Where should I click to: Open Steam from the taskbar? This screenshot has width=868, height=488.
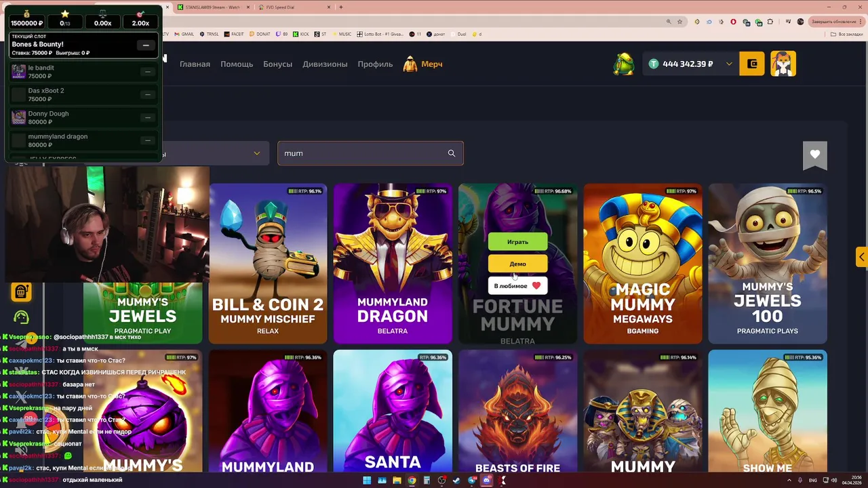click(x=456, y=481)
